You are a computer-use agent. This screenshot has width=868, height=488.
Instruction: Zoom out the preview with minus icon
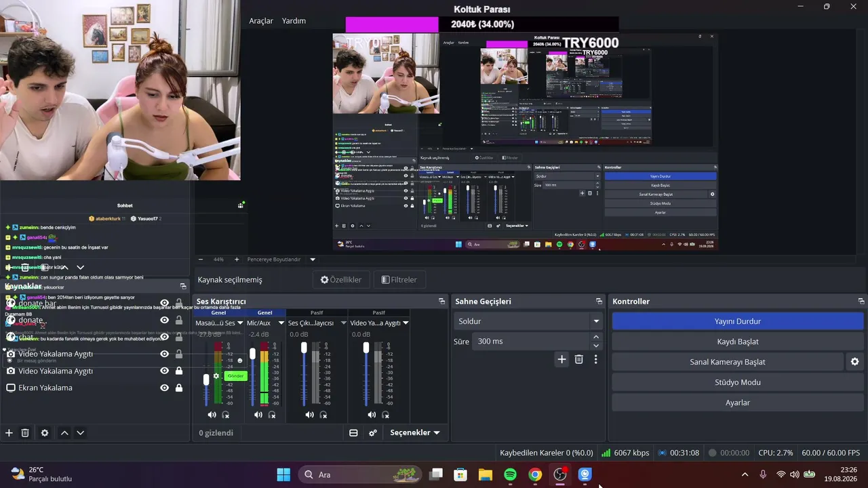coord(201,259)
